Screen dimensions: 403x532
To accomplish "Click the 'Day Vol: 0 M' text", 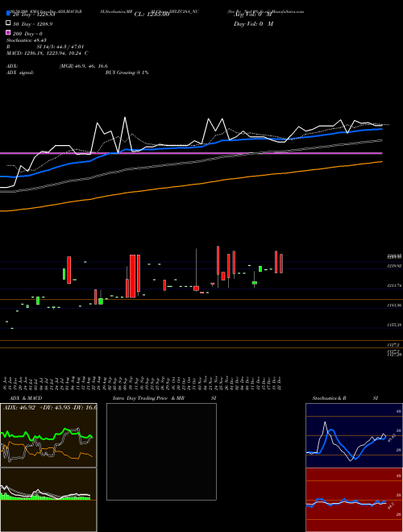I will coord(253,23).
